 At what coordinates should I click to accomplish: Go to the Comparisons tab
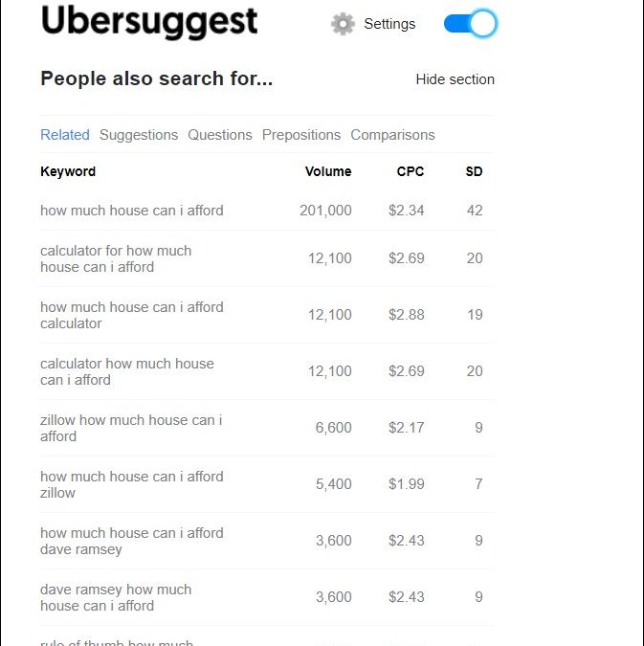392,135
